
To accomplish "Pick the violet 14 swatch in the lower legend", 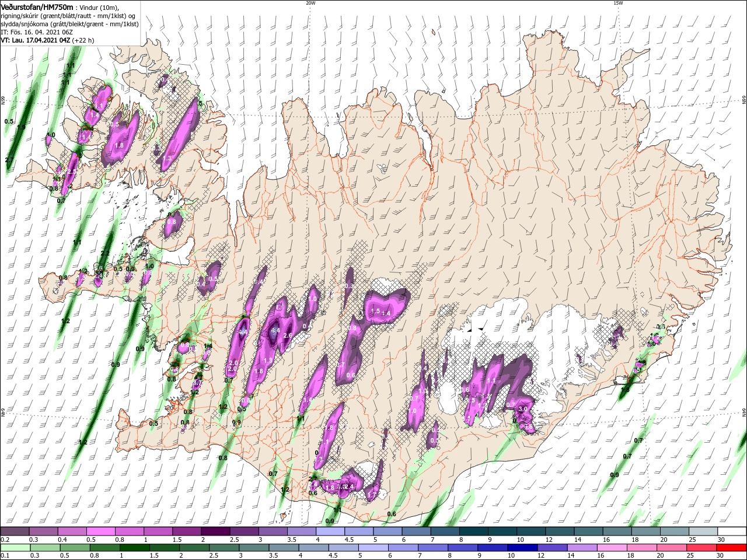I will (581, 548).
